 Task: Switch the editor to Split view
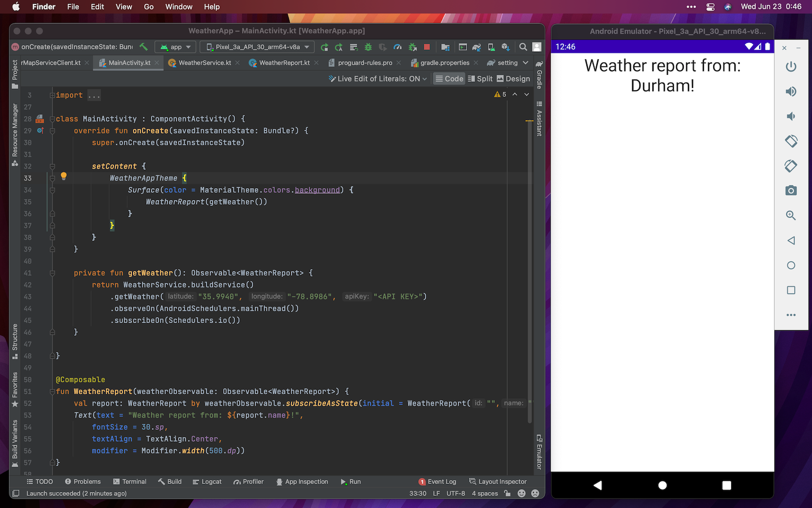[480, 79]
